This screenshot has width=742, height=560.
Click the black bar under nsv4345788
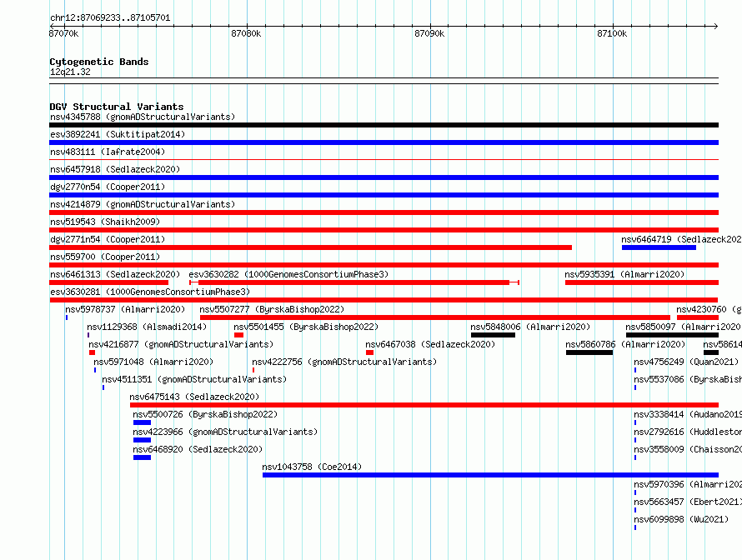384,125
